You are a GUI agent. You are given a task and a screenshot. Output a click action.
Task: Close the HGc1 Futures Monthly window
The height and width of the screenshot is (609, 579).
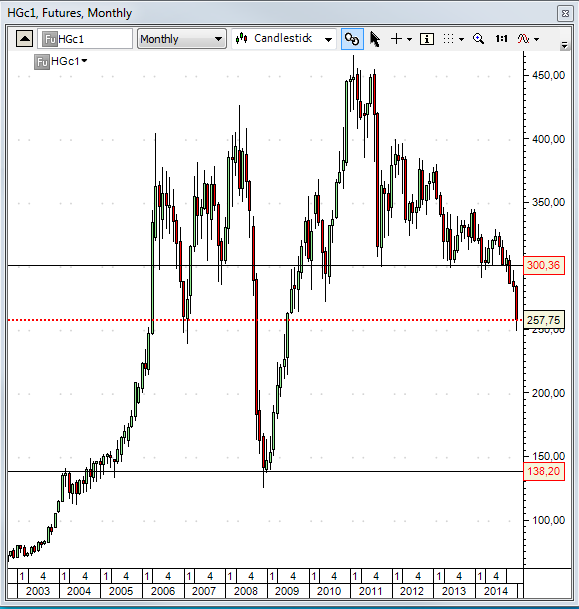565,14
